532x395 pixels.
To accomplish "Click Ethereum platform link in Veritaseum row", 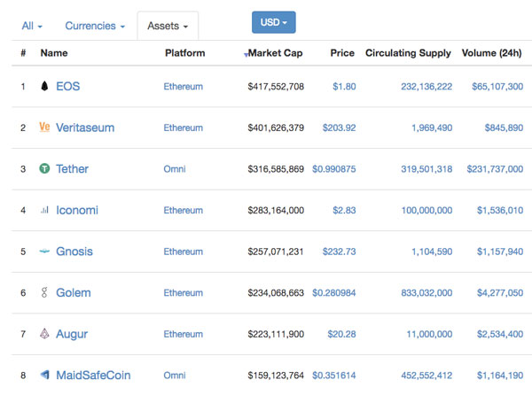I will (184, 128).
